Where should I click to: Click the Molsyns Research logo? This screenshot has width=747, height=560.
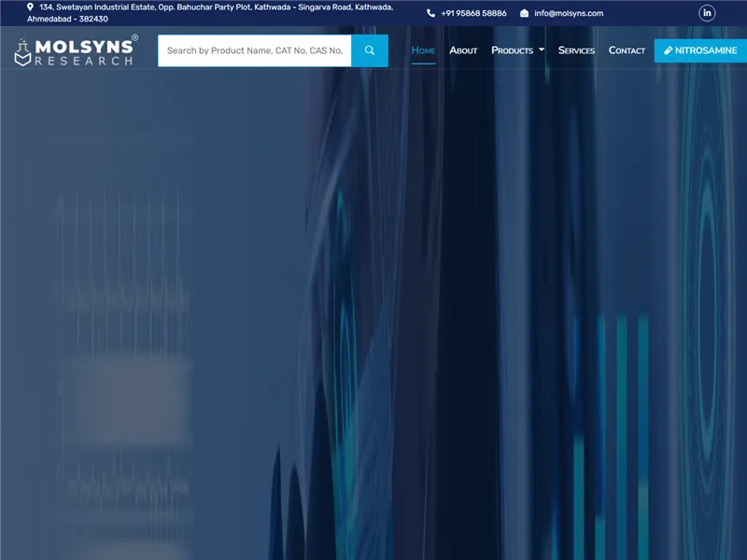tap(75, 49)
